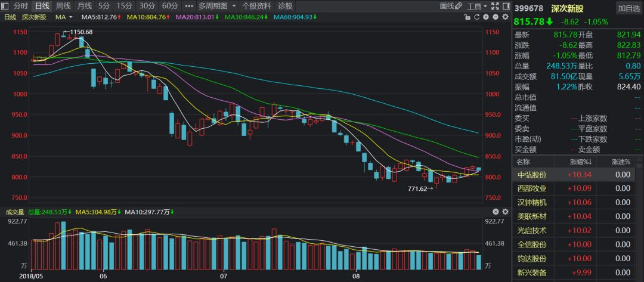Switch to the 5分 period tab

pyautogui.click(x=104, y=6)
